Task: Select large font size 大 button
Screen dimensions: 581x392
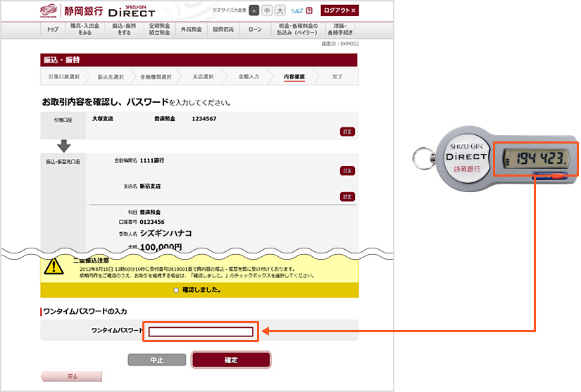Action: click(x=280, y=11)
